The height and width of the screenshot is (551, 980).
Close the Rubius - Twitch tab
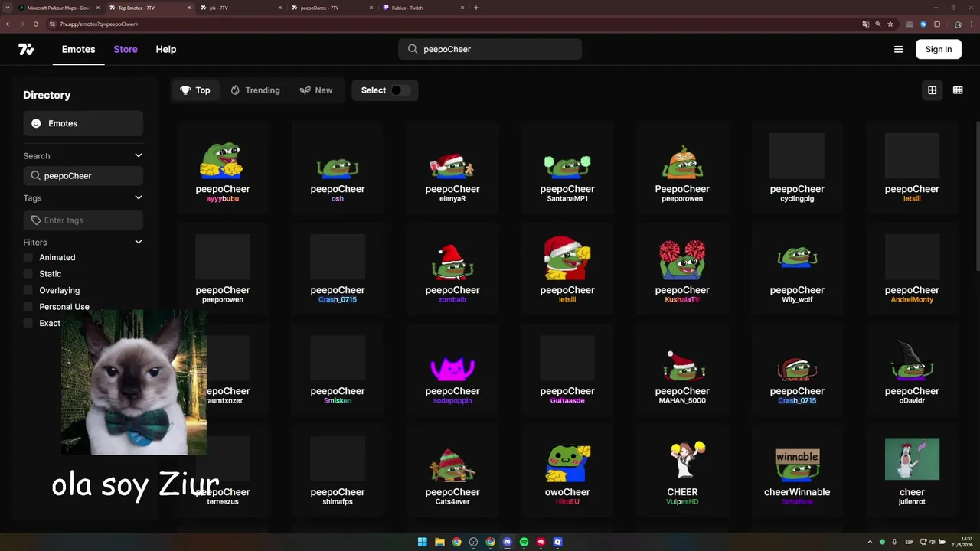coord(462,8)
